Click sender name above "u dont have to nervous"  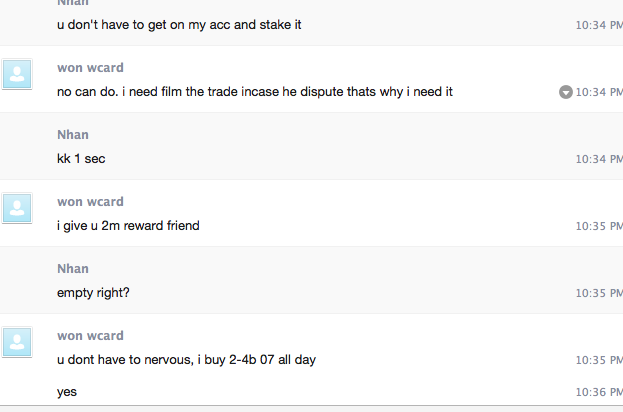point(90,336)
